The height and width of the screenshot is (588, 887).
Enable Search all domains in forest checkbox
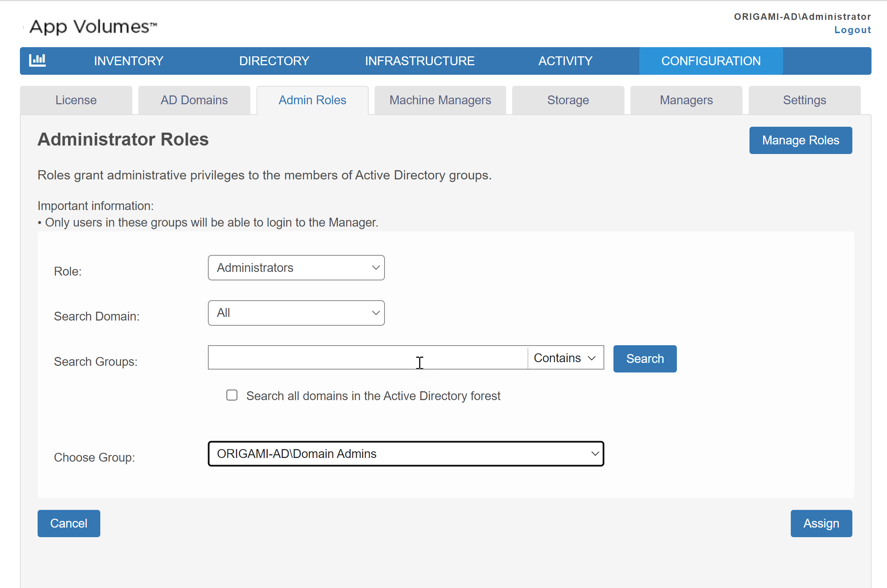click(232, 395)
